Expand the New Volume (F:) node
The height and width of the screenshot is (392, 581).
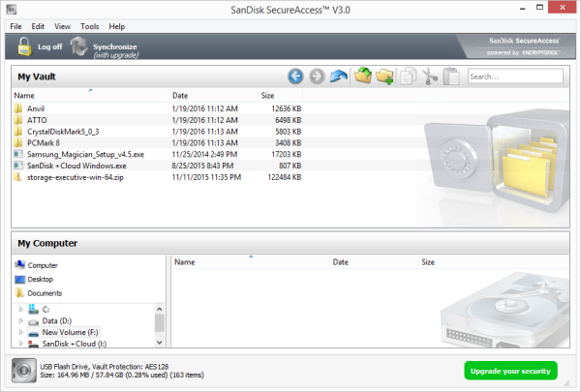(21, 331)
